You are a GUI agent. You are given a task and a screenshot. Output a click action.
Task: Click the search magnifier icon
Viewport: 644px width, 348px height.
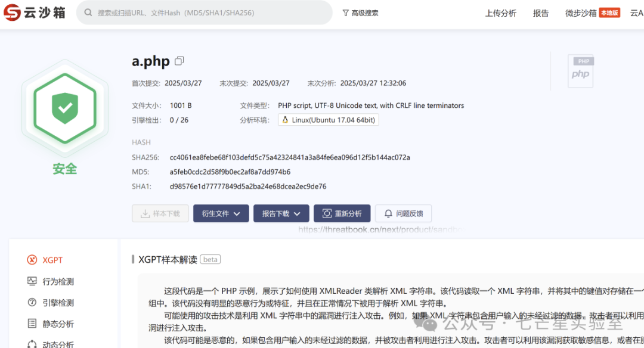tap(88, 13)
